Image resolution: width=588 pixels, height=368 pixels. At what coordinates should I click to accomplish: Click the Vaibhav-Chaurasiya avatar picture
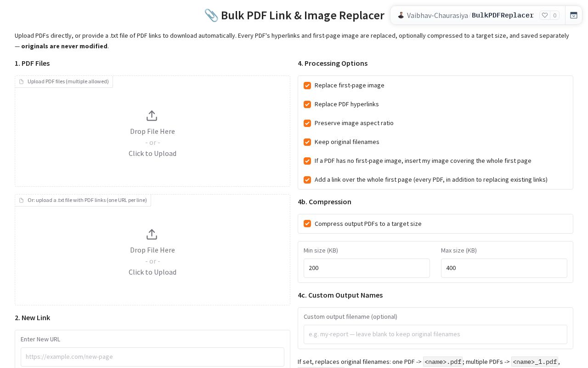click(401, 15)
